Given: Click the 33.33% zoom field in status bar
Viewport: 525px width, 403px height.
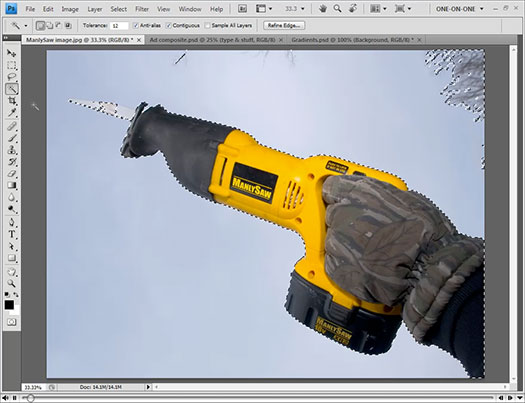Looking at the screenshot, I should click(x=33, y=387).
